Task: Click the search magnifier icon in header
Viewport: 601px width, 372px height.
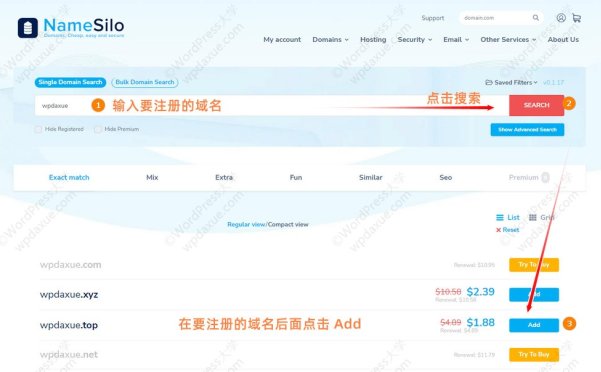Action: pos(536,18)
